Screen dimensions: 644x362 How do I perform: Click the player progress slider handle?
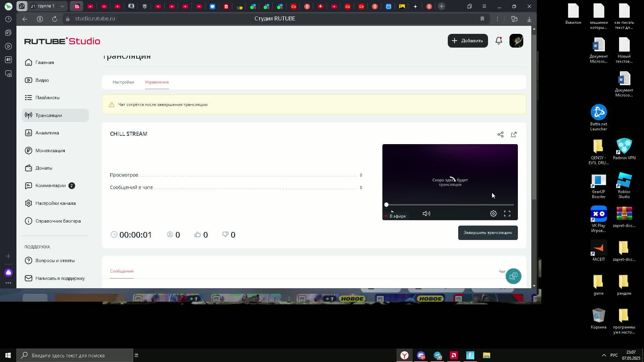pos(386,204)
